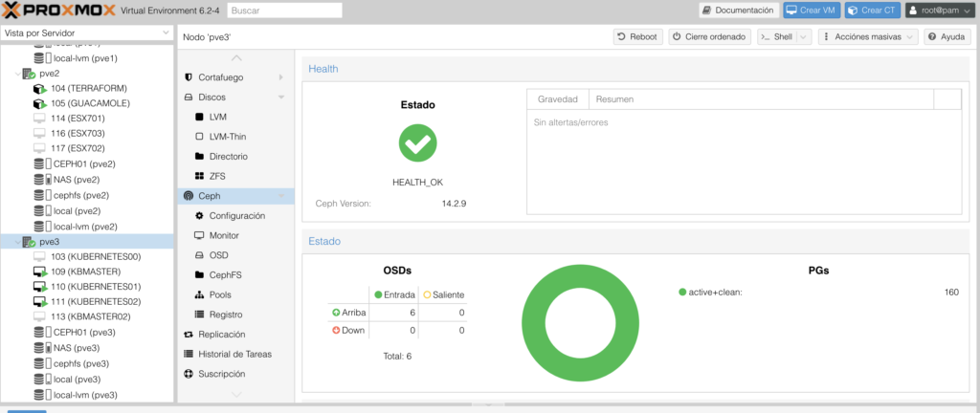Collapse the Ceph submenu arrow
This screenshot has height=413, width=980.
coord(281,196)
